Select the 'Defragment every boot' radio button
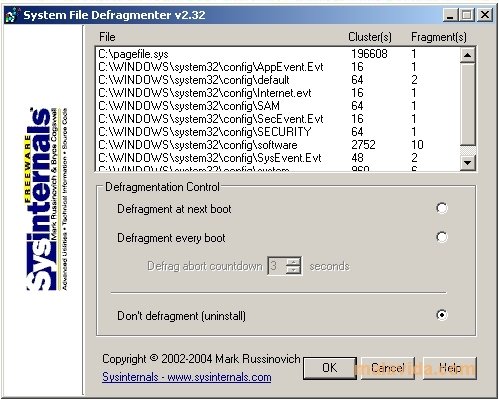 point(442,237)
